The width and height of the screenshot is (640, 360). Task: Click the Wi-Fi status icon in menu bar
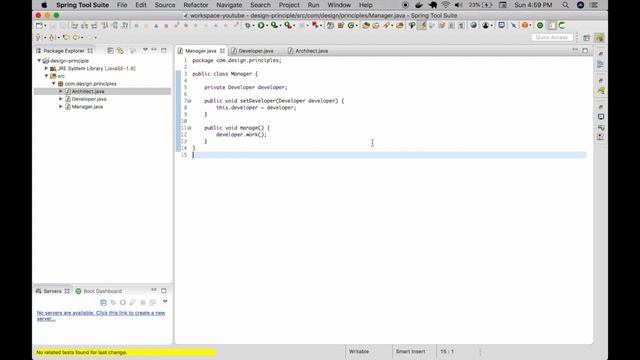point(446,5)
